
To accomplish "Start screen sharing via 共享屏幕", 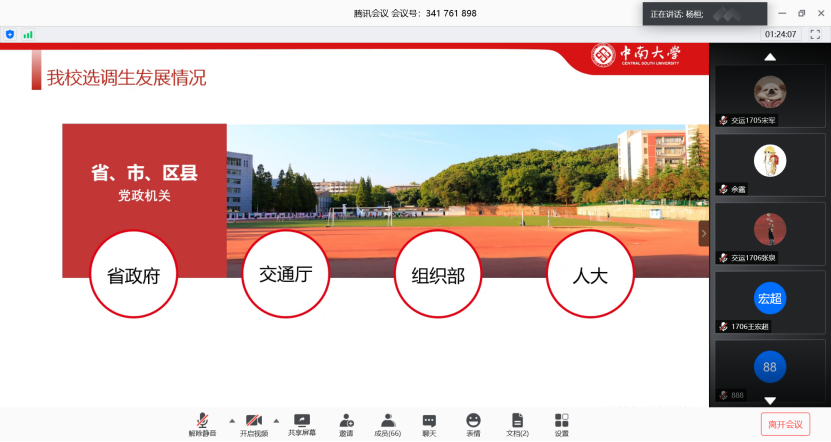I will point(302,423).
